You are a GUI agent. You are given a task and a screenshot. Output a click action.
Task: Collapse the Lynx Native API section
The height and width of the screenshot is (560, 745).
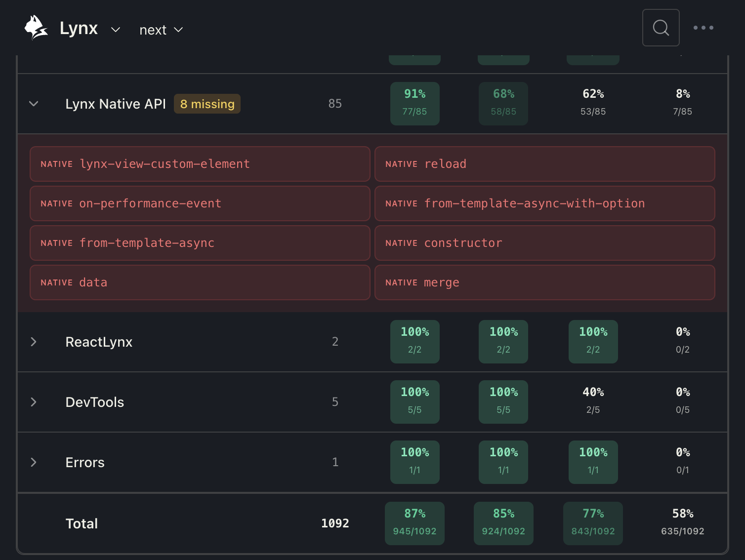pos(34,104)
